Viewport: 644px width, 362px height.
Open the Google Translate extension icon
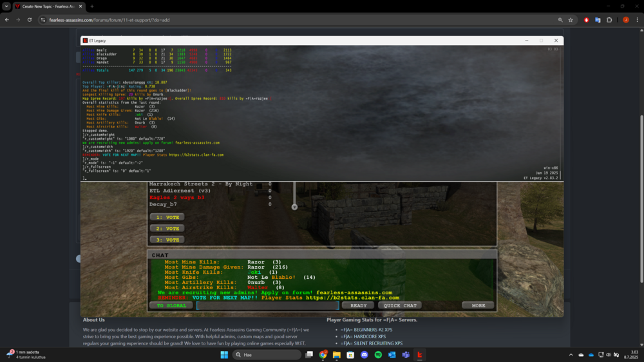coord(598,20)
